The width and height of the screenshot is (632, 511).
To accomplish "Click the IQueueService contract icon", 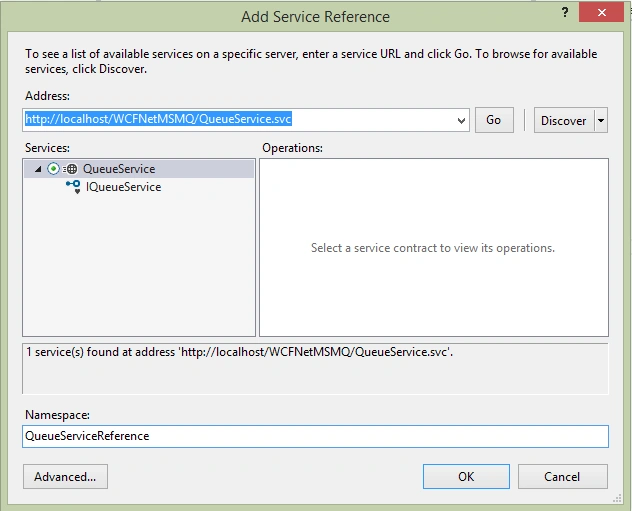I will [74, 187].
